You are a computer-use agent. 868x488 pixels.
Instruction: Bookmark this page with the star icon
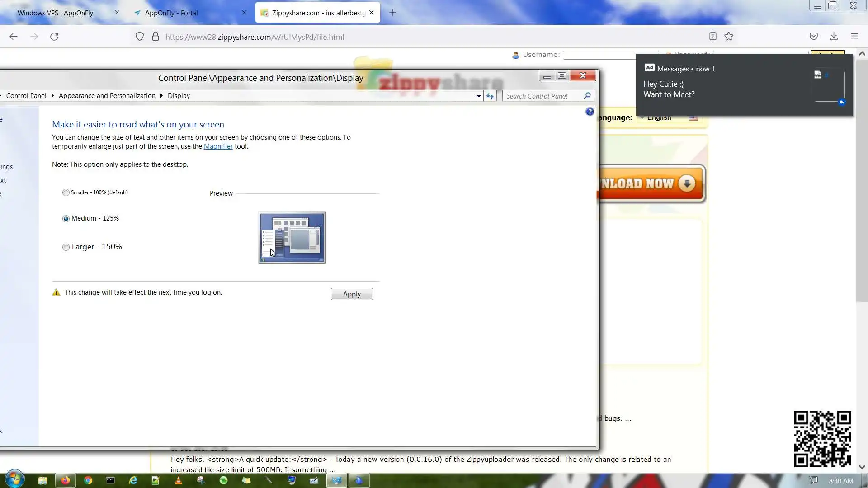click(729, 37)
